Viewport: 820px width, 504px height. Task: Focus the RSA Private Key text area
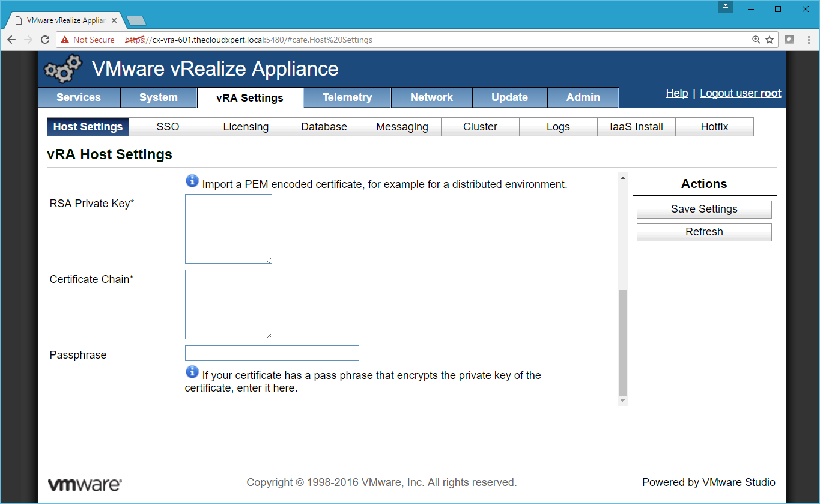(x=228, y=228)
